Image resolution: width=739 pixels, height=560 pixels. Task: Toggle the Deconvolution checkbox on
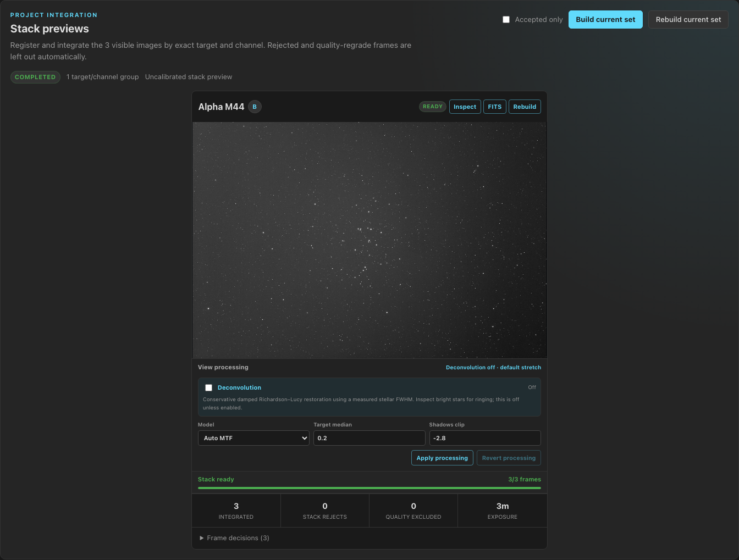209,387
